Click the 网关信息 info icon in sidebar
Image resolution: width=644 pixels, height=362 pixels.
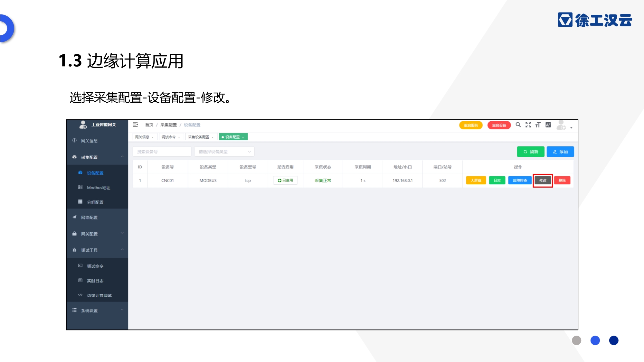click(x=74, y=141)
